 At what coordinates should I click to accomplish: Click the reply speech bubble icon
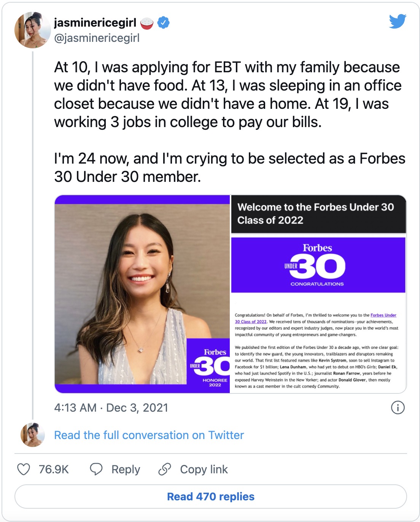click(96, 469)
